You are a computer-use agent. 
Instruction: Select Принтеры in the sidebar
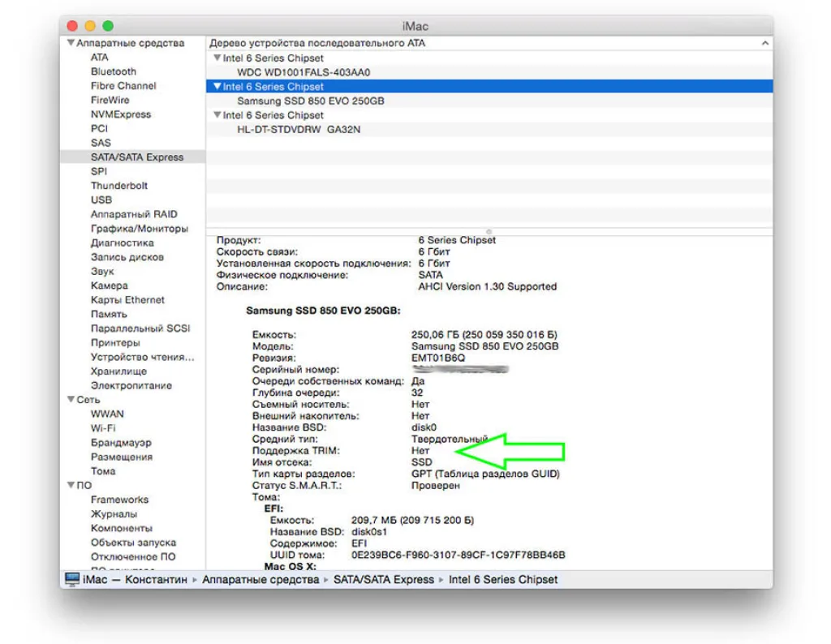point(115,343)
